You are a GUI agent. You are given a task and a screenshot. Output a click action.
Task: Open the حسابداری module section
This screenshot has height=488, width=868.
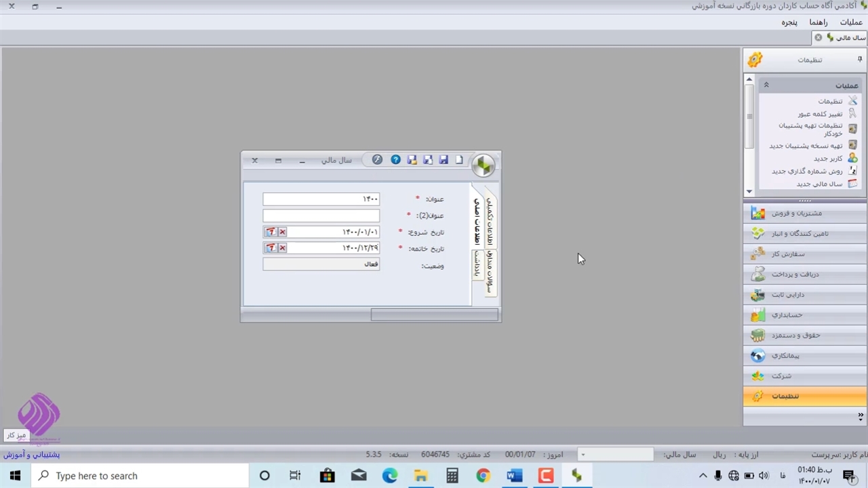point(787,315)
